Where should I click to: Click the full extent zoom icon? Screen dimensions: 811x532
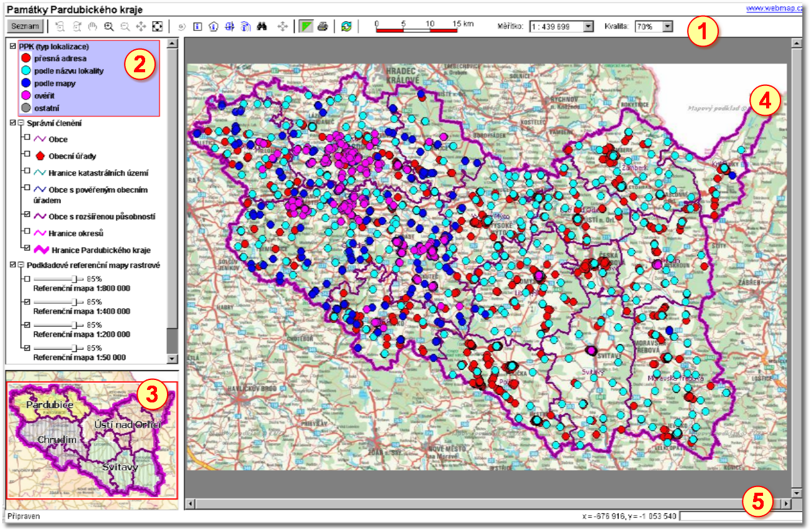[158, 27]
